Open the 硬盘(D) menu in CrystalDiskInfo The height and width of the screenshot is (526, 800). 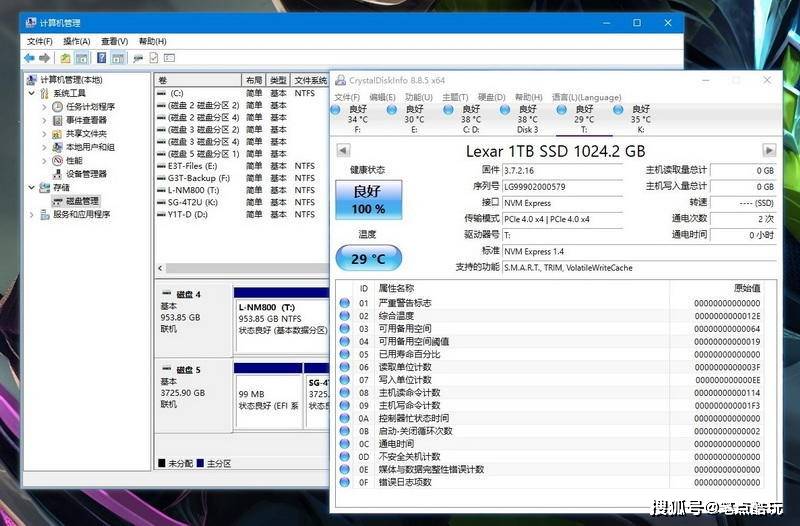point(491,97)
